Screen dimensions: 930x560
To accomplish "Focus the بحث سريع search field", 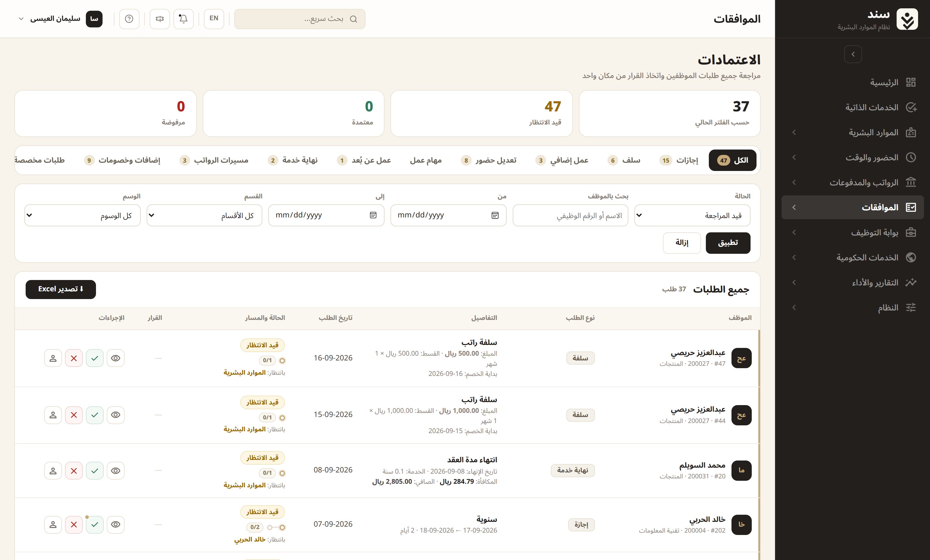I will coord(300,19).
